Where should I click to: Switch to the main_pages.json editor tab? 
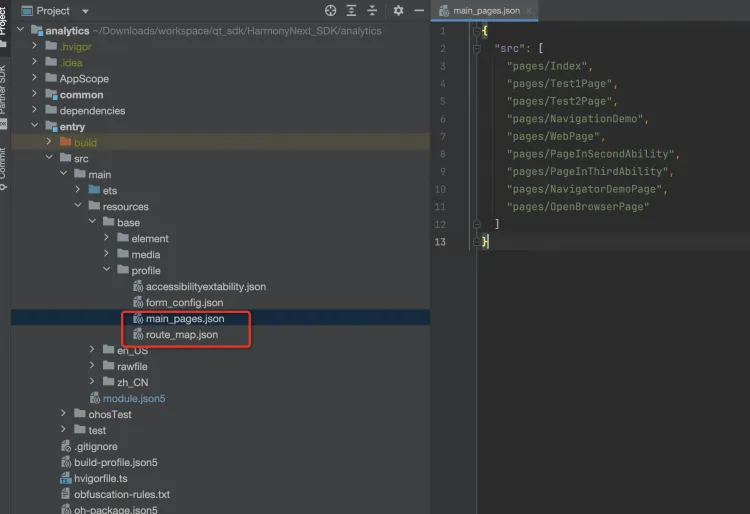click(x=486, y=10)
